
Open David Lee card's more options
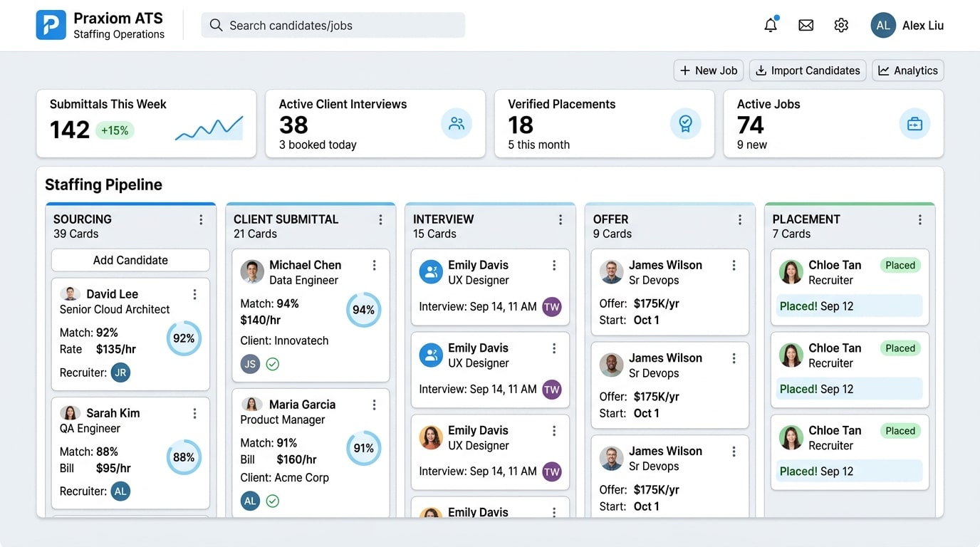point(194,294)
